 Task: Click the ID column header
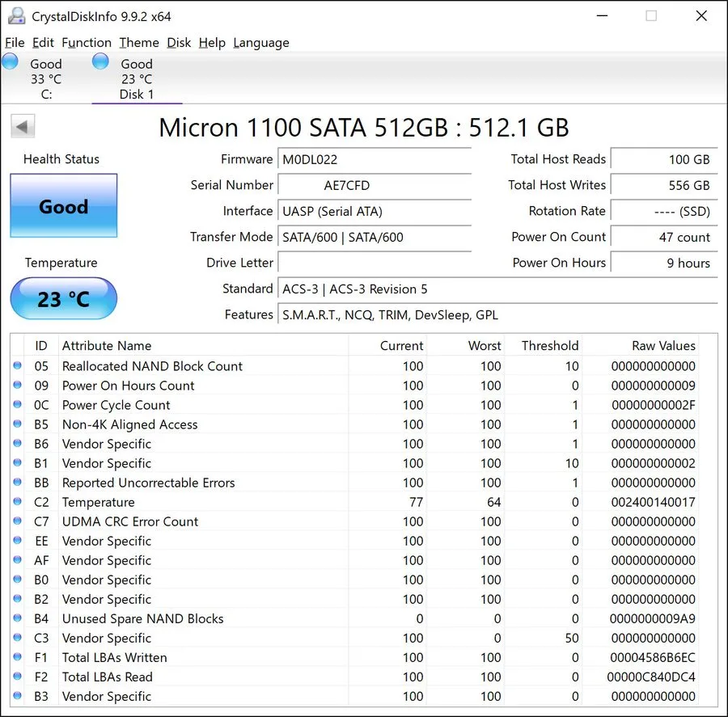pos(41,345)
